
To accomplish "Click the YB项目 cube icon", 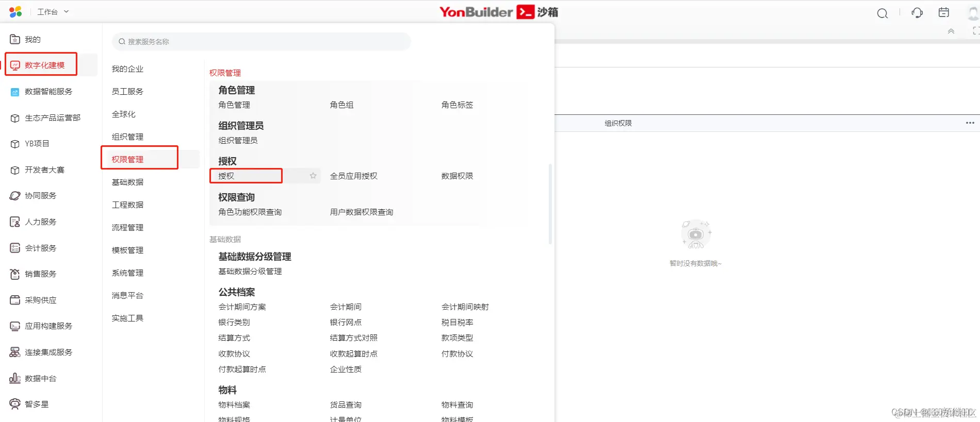I will coord(15,144).
